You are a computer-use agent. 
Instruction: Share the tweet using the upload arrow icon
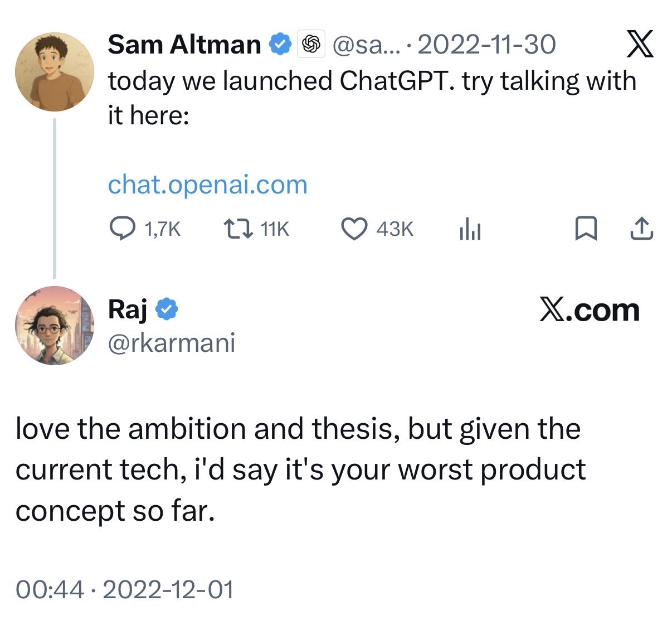tap(641, 229)
